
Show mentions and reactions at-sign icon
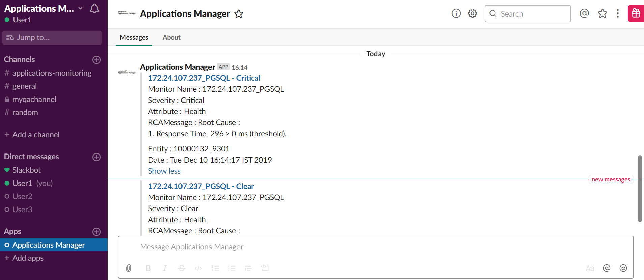pyautogui.click(x=584, y=13)
